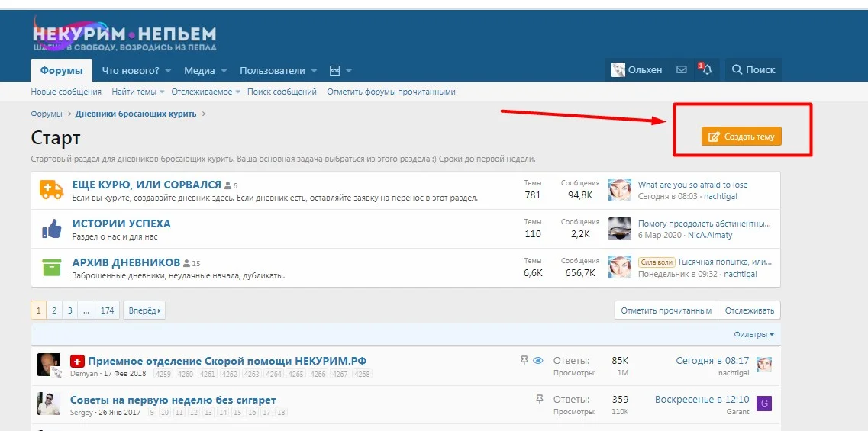
Task: Click the Поиск button
Action: pyautogui.click(x=753, y=69)
